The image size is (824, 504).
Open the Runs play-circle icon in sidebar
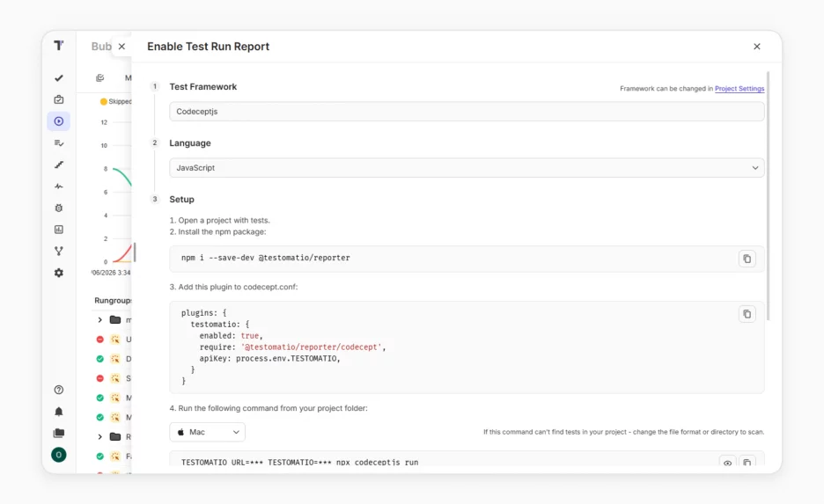[x=59, y=121]
